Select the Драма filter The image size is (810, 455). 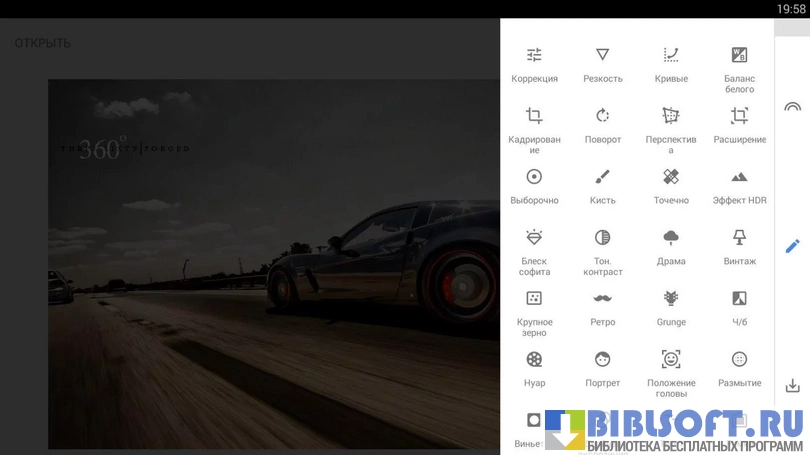(671, 247)
